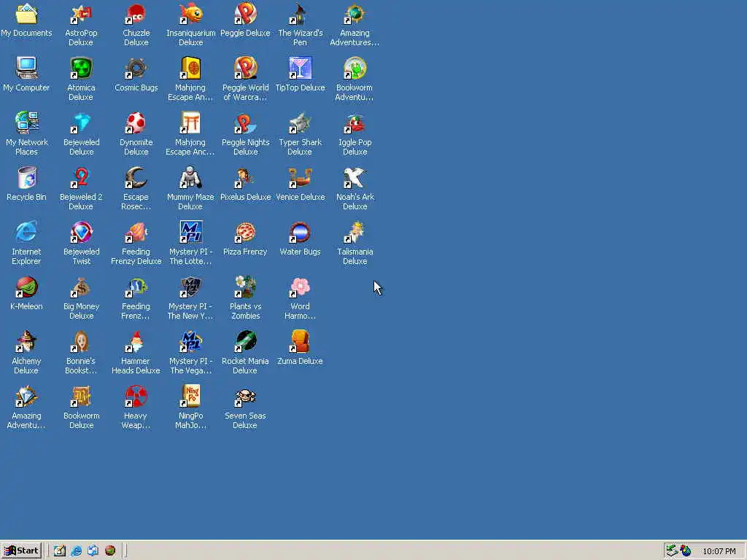
Task: Select Bejeweled Twist shortcut
Action: [x=81, y=233]
